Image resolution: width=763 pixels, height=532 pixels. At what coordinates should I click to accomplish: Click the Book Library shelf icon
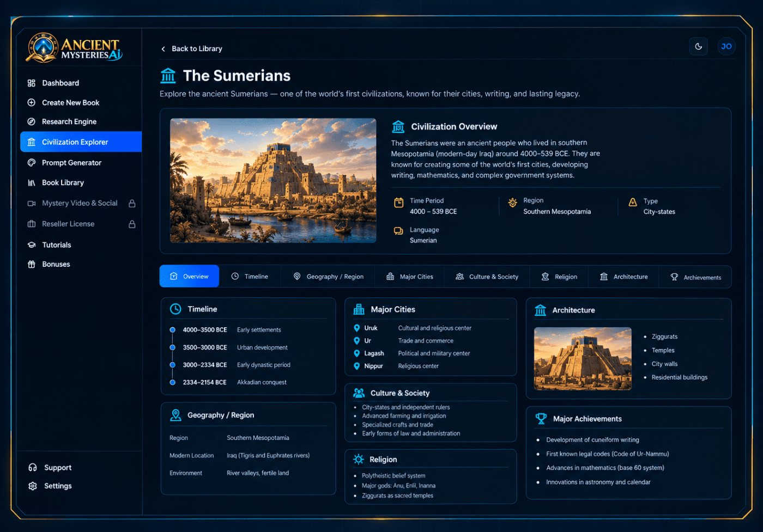click(32, 183)
